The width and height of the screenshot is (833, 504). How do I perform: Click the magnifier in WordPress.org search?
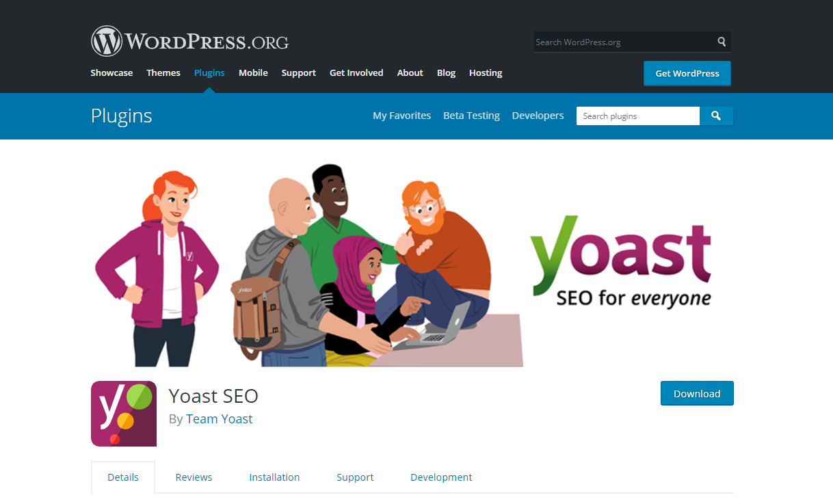[x=722, y=42]
